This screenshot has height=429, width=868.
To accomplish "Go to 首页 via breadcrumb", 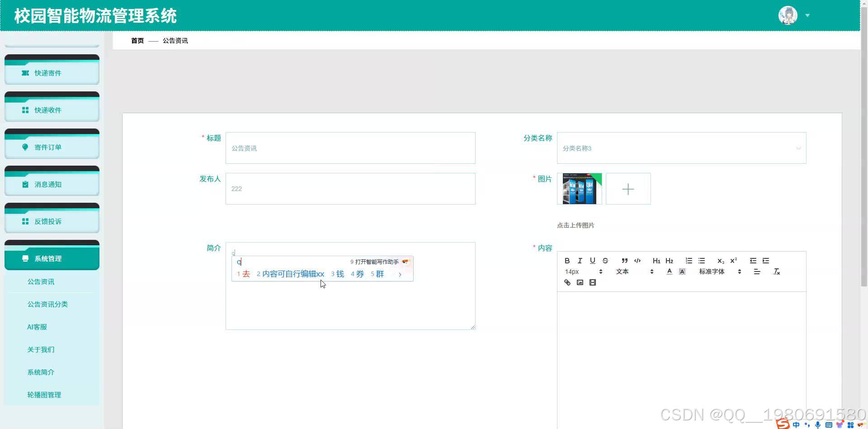I will (137, 41).
